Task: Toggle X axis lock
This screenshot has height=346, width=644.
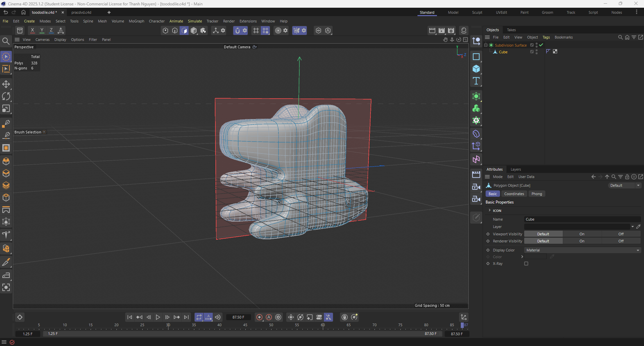Action: pyautogui.click(x=32, y=31)
